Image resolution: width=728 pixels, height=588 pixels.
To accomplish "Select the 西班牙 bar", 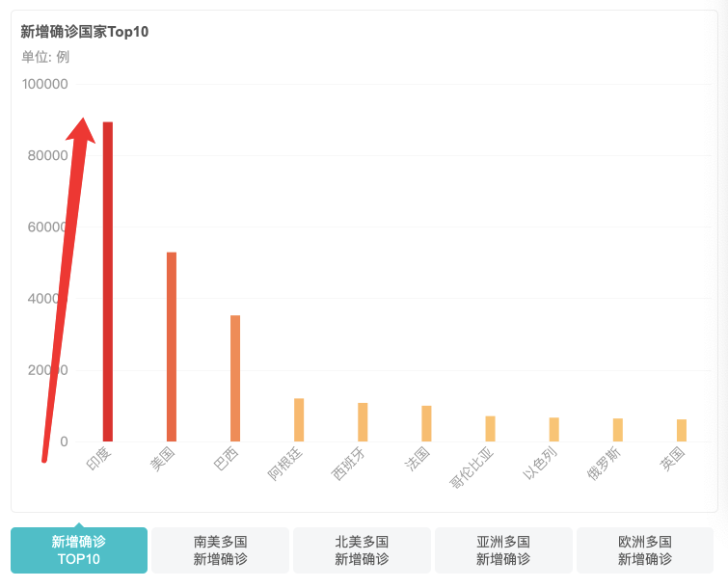I will click(363, 422).
